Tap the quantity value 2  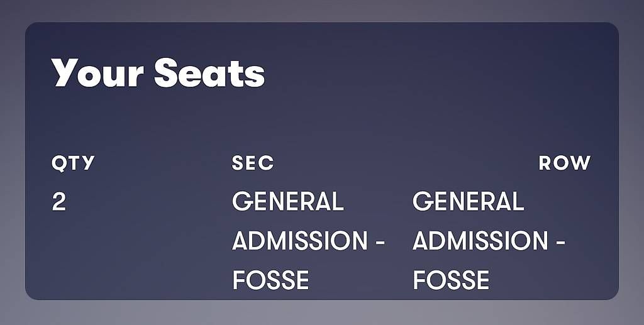58,202
